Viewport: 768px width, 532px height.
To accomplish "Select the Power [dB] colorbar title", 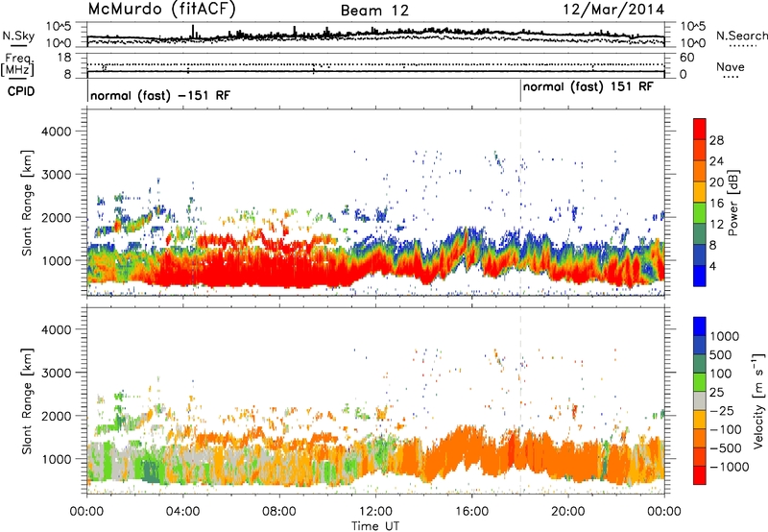I will [x=732, y=203].
